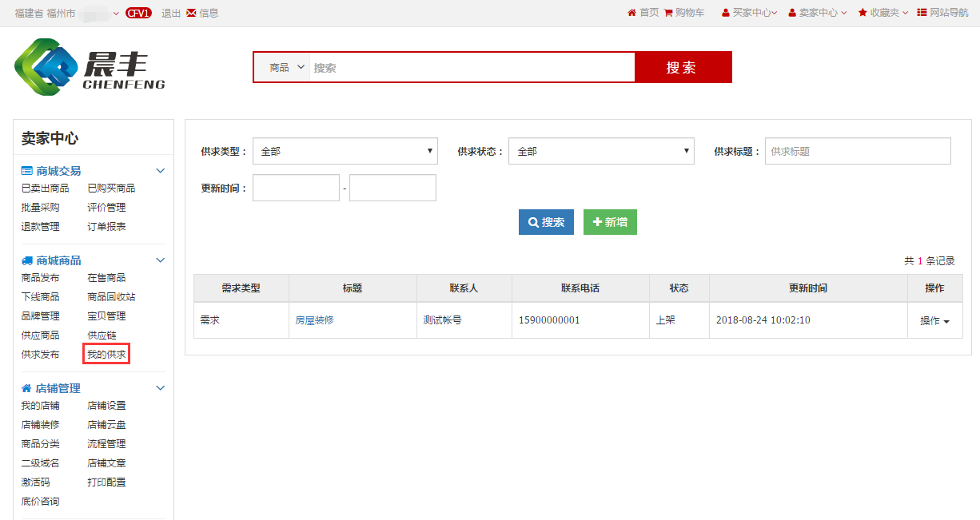
Task: Collapse the 店铺管理 section chevron
Action: (160, 388)
